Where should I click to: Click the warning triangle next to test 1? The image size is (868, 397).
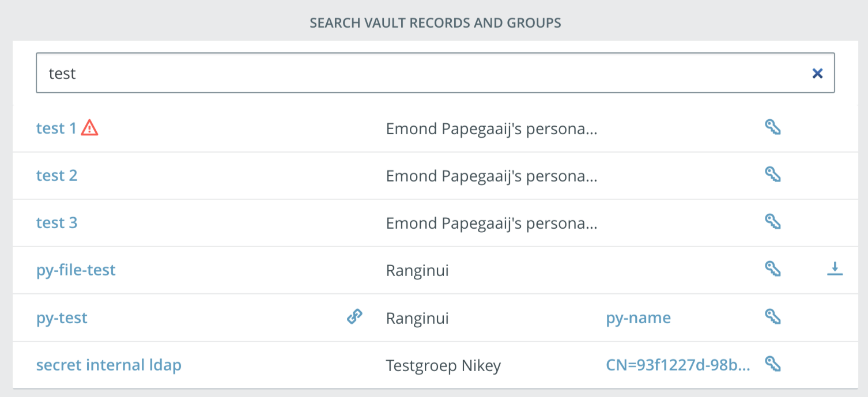coord(89,127)
